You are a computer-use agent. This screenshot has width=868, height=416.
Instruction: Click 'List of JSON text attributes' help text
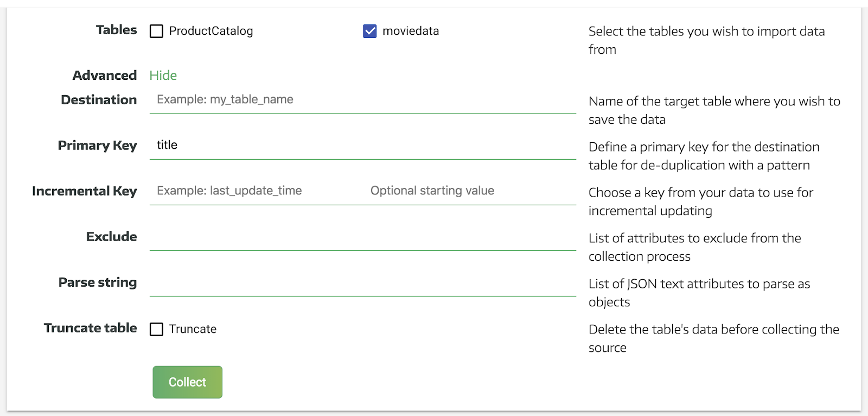click(x=699, y=293)
